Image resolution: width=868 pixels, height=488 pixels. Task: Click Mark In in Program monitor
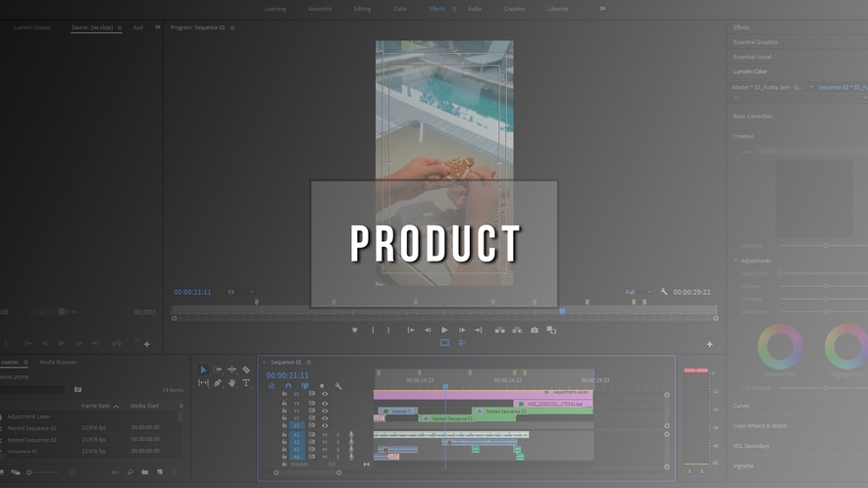tap(373, 330)
